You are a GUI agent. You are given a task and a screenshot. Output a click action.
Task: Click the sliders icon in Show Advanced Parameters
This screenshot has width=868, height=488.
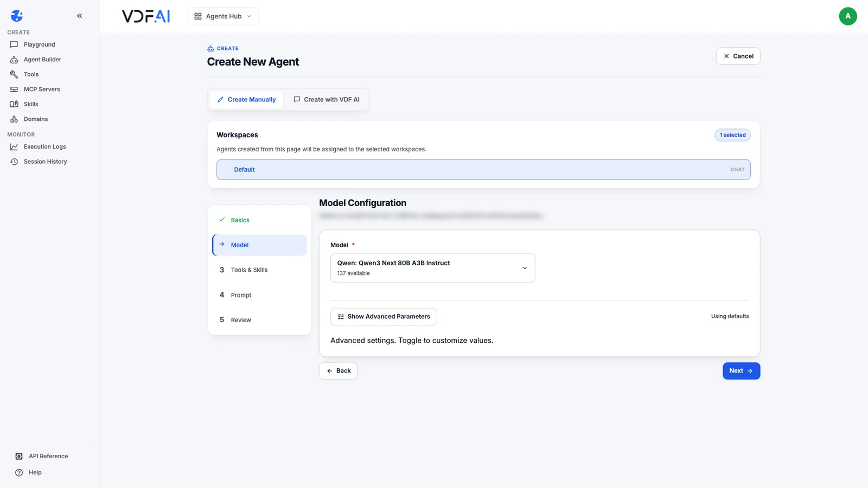(x=341, y=317)
